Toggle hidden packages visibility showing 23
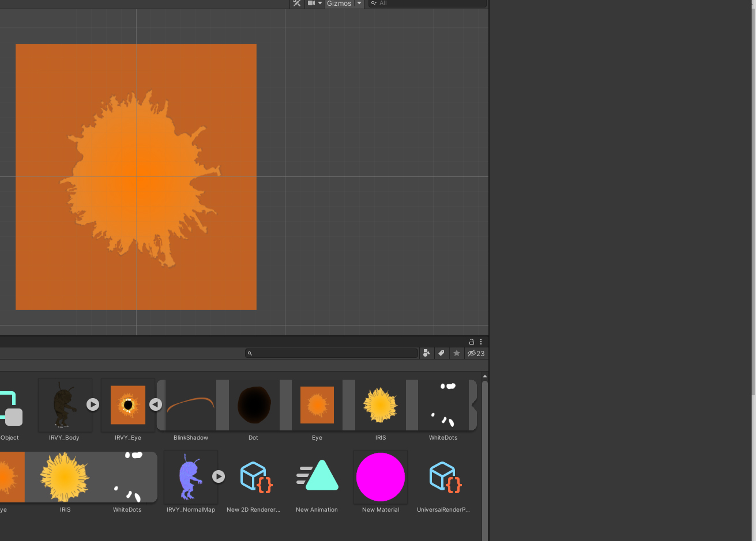The height and width of the screenshot is (541, 756). (476, 353)
